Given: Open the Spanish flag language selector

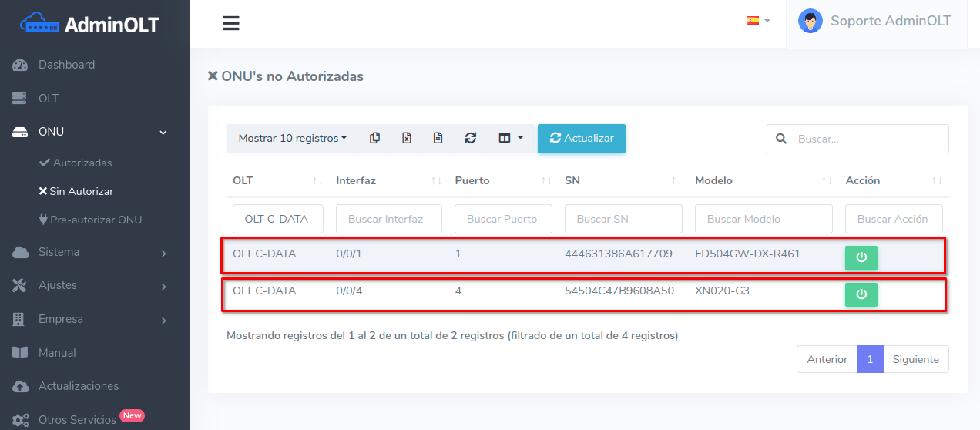Looking at the screenshot, I should [x=757, y=21].
